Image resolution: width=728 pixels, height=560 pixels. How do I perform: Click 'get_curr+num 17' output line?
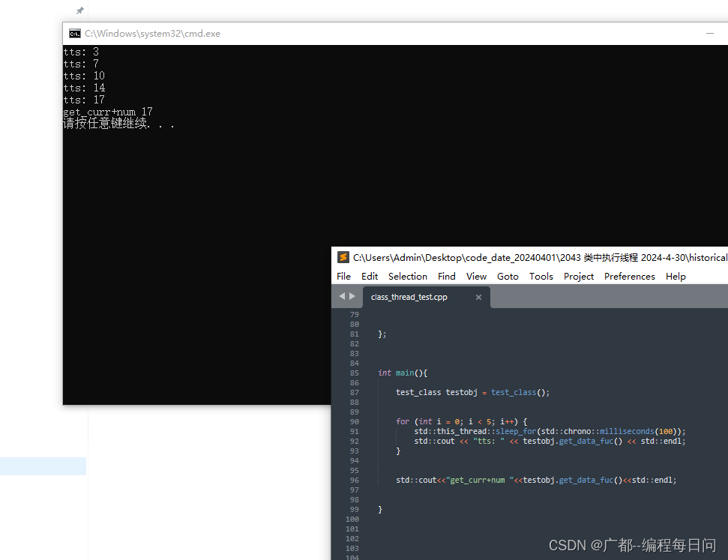pos(108,112)
